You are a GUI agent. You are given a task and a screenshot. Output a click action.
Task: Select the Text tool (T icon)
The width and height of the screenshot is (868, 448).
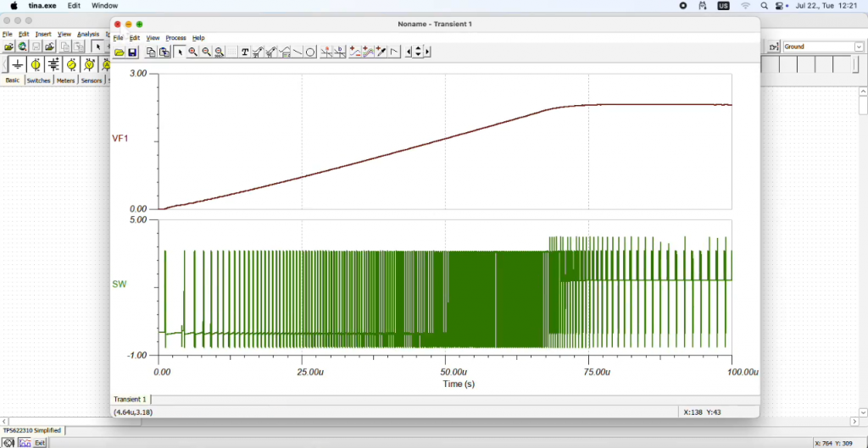click(245, 52)
